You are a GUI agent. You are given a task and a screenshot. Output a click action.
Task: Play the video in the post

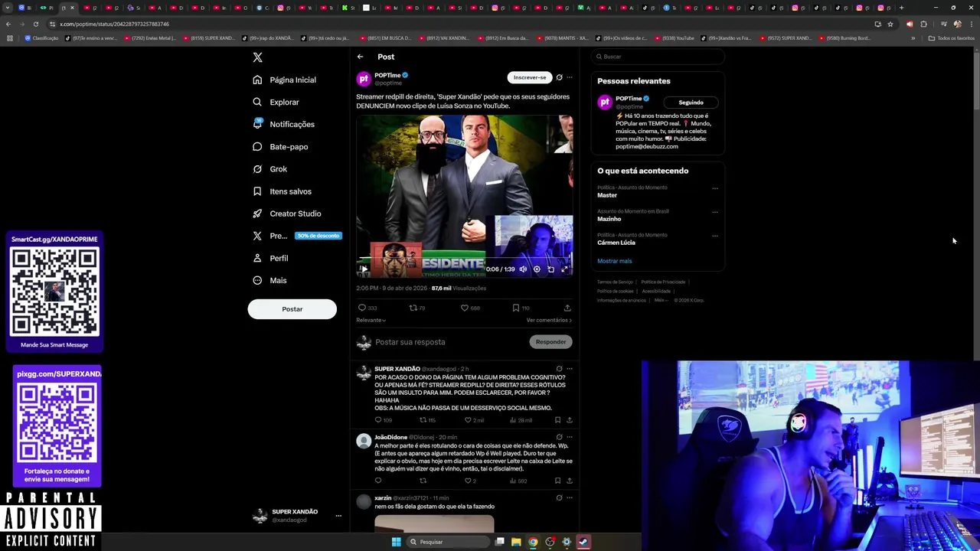pyautogui.click(x=364, y=269)
